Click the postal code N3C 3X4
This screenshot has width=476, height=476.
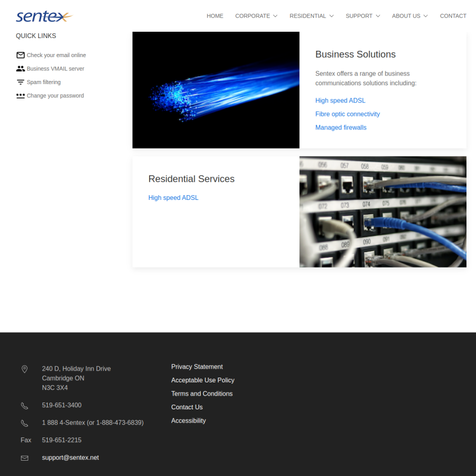[x=55, y=388]
